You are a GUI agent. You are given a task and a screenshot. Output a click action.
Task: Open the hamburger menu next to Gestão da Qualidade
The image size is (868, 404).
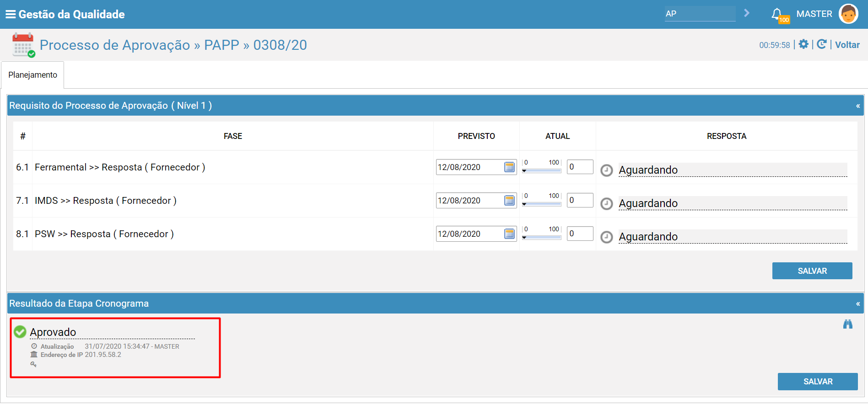pos(10,14)
